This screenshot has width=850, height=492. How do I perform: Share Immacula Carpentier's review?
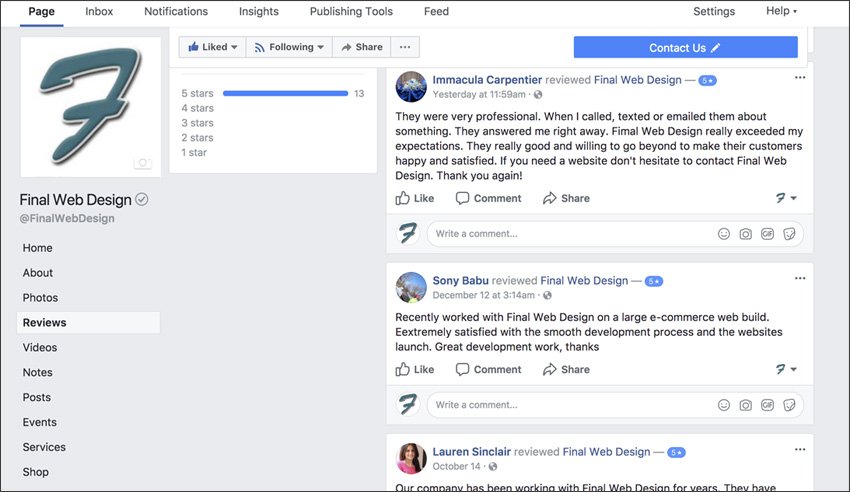tap(566, 198)
